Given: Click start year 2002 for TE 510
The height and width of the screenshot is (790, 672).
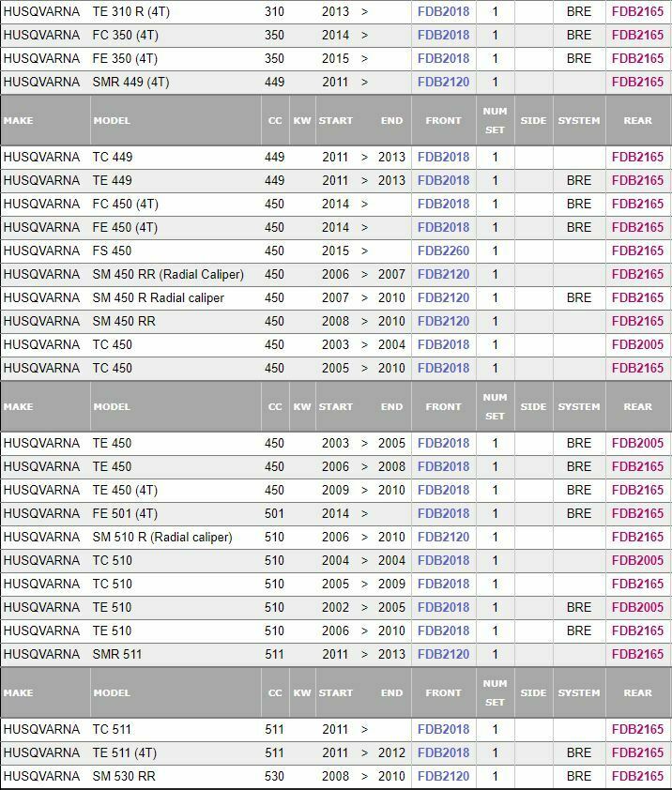Looking at the screenshot, I should 335,607.
